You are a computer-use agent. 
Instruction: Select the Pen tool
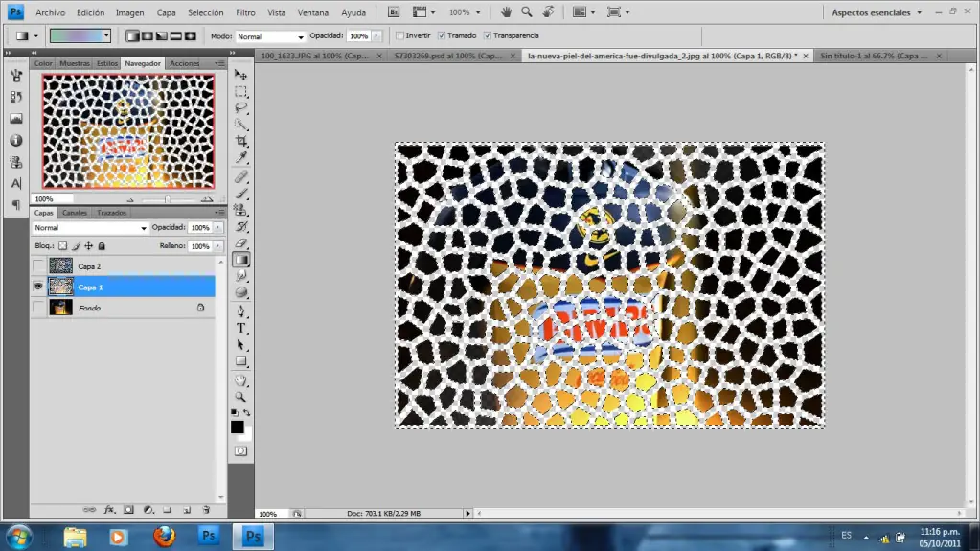click(x=240, y=311)
